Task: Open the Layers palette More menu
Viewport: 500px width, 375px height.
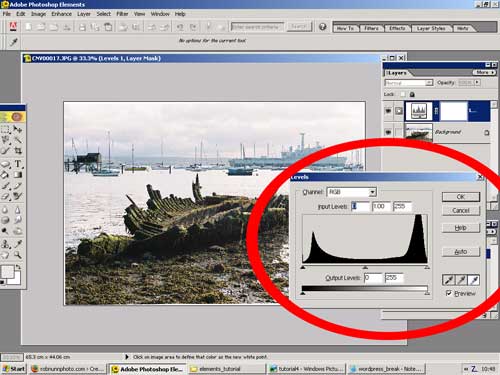Action: [484, 72]
